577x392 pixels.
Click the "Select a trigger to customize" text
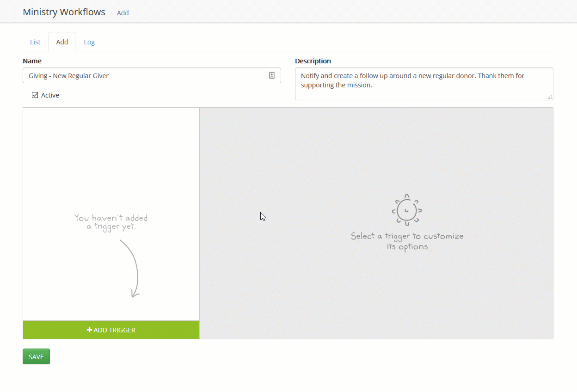[407, 241]
